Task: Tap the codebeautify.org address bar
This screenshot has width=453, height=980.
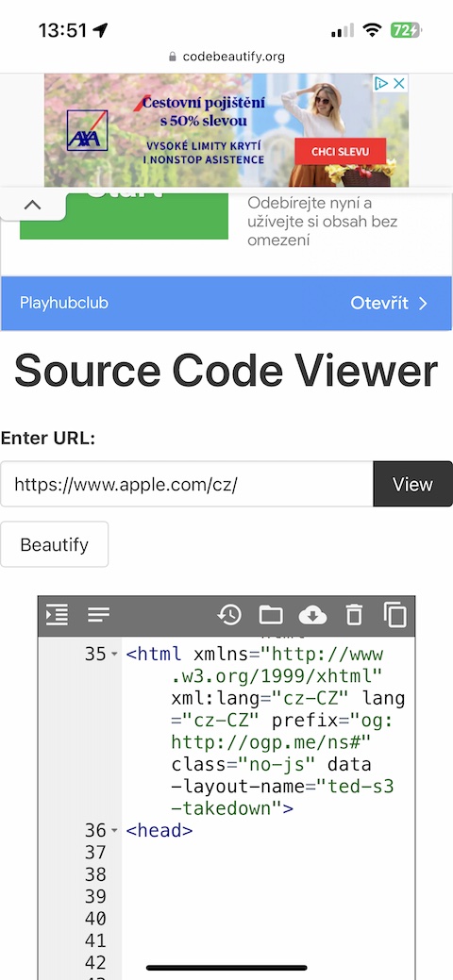Action: pyautogui.click(x=226, y=57)
